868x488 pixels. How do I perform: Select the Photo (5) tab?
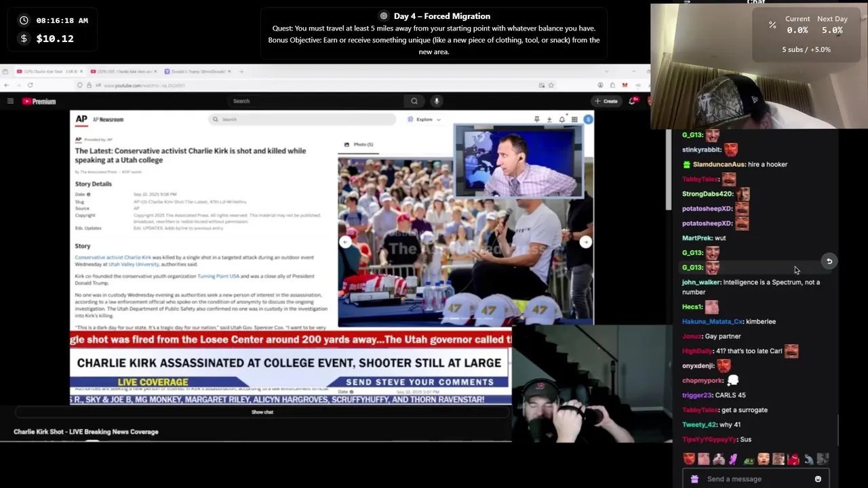tap(359, 144)
